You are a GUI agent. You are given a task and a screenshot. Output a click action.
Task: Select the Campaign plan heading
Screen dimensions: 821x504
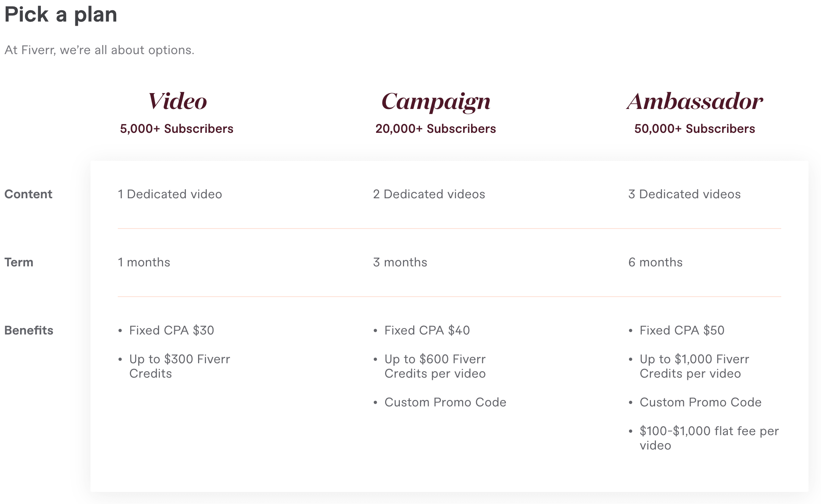pos(435,102)
